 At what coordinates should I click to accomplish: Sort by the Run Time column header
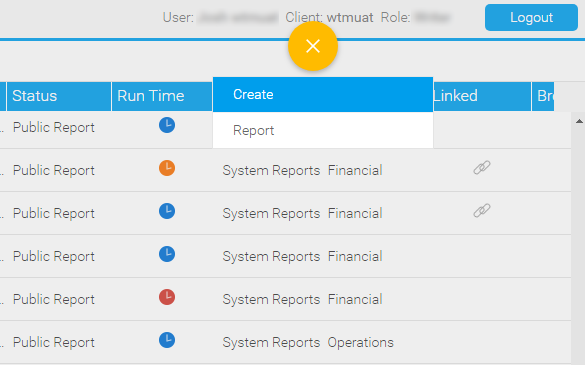click(x=162, y=96)
